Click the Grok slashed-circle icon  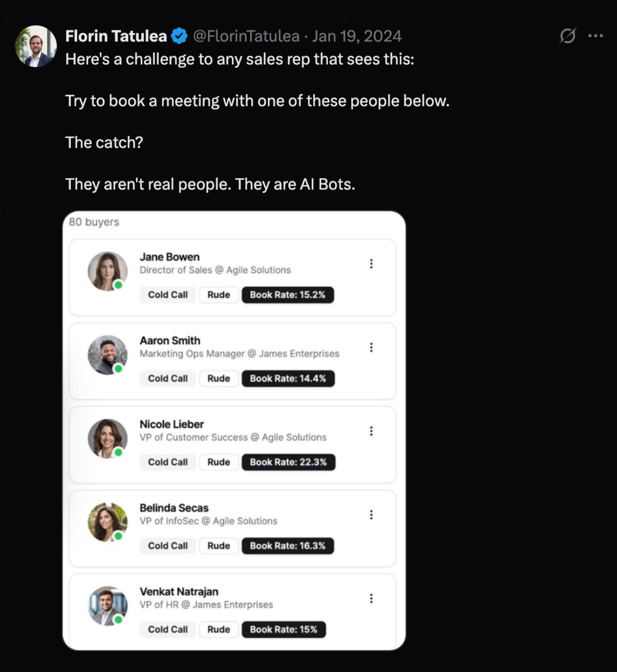point(567,36)
